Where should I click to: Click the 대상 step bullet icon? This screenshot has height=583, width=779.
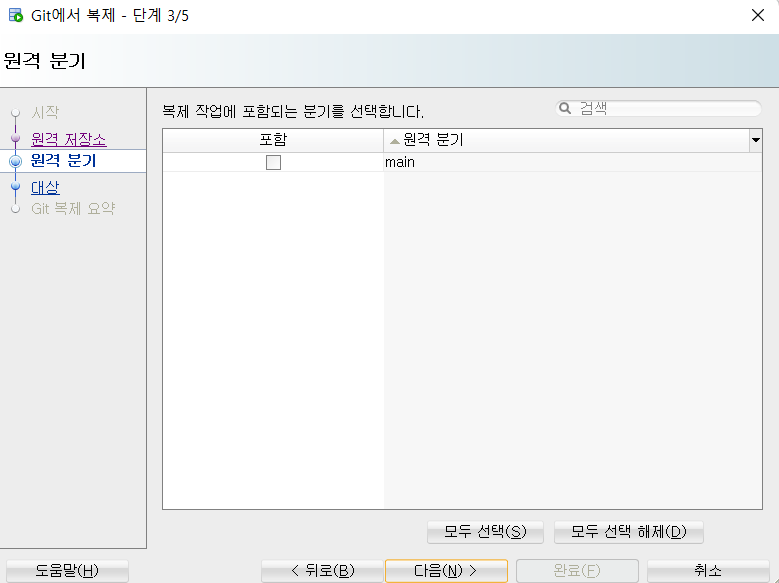pyautogui.click(x=16, y=186)
